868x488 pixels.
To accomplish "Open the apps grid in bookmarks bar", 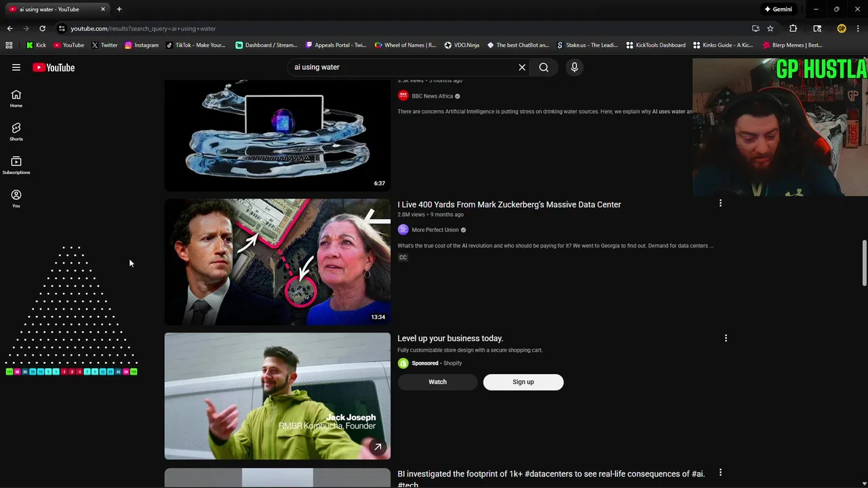I will point(9,45).
